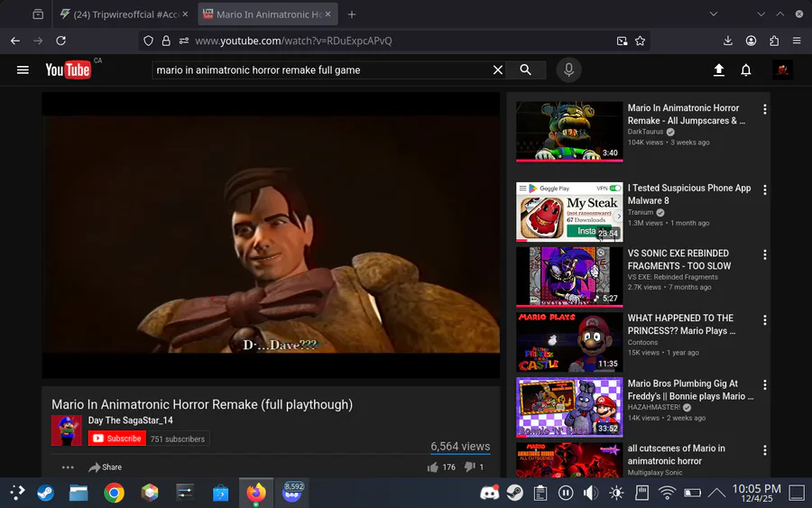Like the video with the thumbs up

point(433,467)
